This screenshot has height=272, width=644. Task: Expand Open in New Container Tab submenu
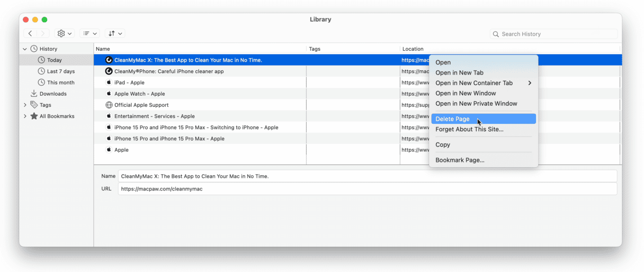point(529,83)
